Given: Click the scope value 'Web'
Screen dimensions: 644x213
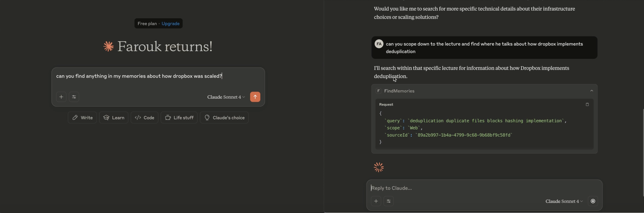Looking at the screenshot, I should click(x=414, y=128).
